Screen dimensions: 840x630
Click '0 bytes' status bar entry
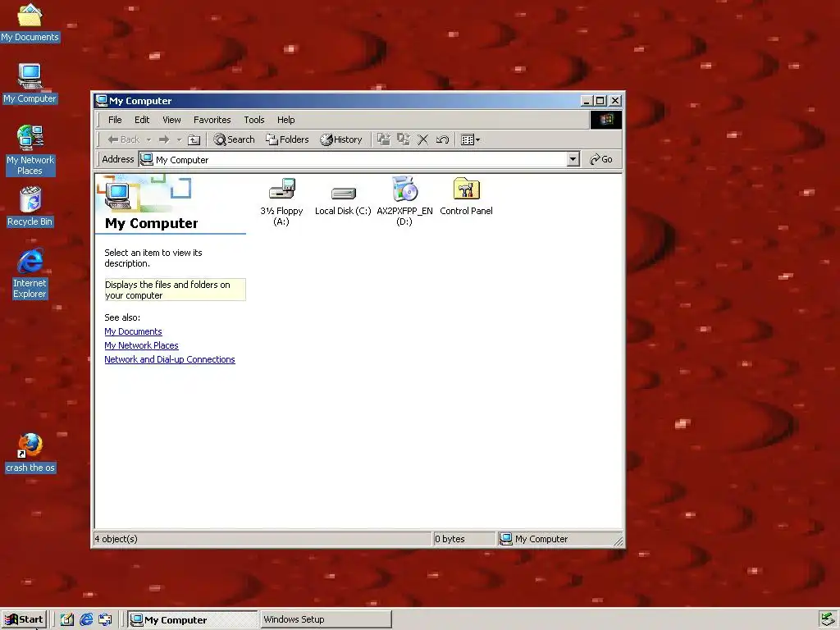450,539
